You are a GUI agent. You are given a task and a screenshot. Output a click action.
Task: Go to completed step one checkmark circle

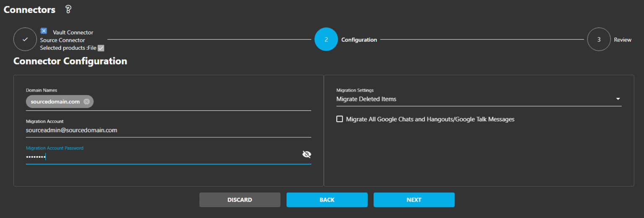click(25, 39)
